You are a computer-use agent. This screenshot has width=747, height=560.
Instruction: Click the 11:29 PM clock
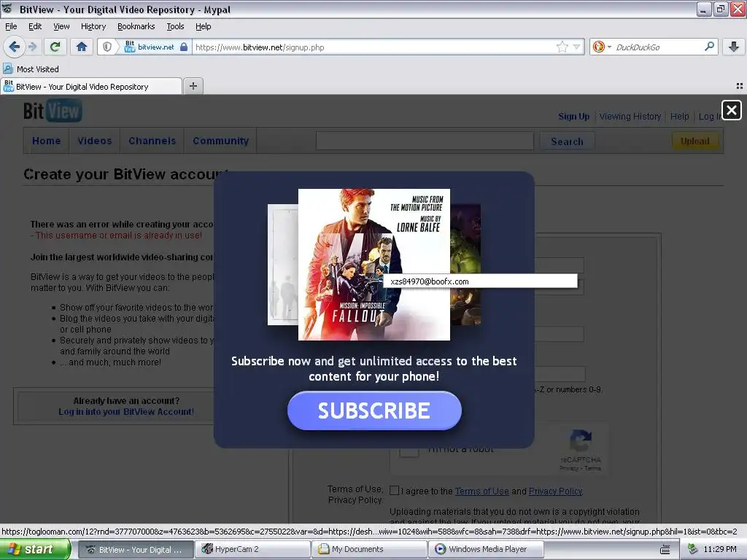[x=720, y=549]
